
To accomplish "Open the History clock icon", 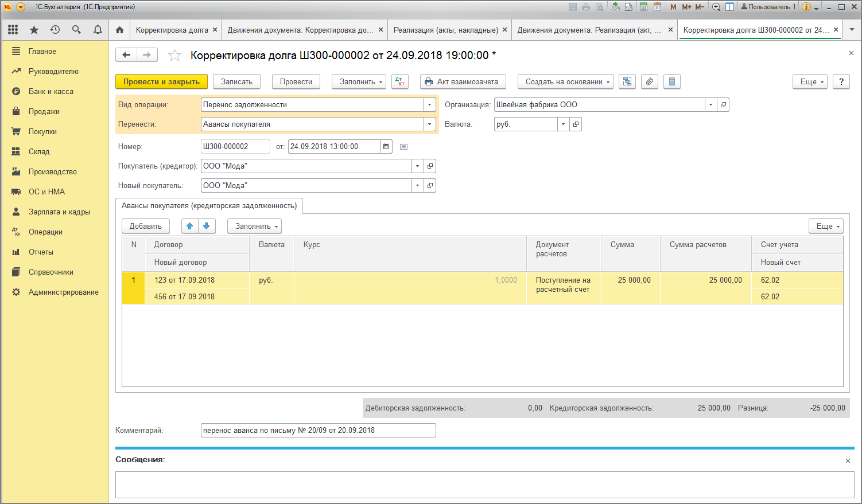I will pos(55,30).
